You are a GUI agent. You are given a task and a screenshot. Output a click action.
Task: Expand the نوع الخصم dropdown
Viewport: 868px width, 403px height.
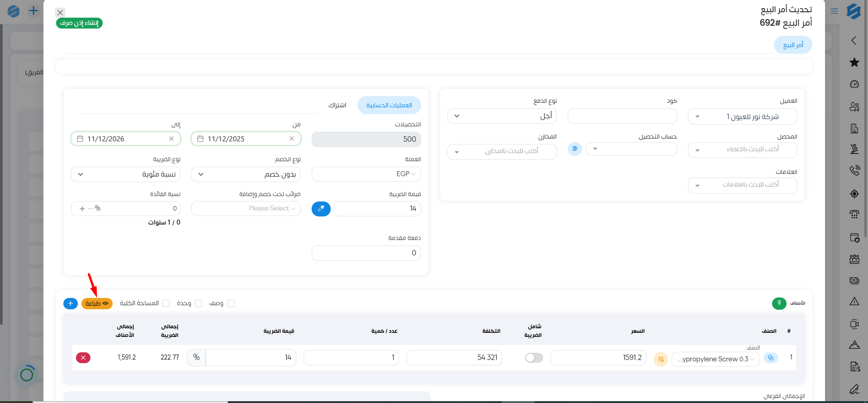pyautogui.click(x=246, y=174)
